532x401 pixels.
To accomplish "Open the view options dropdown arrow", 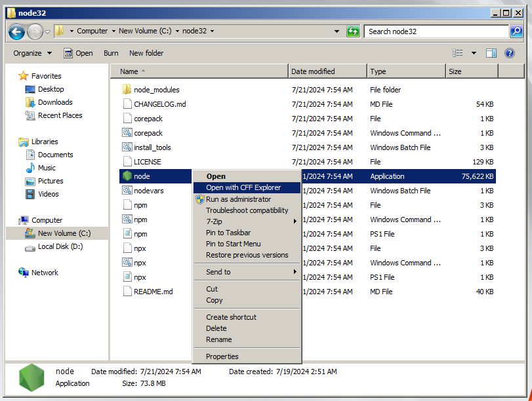I will tap(474, 53).
